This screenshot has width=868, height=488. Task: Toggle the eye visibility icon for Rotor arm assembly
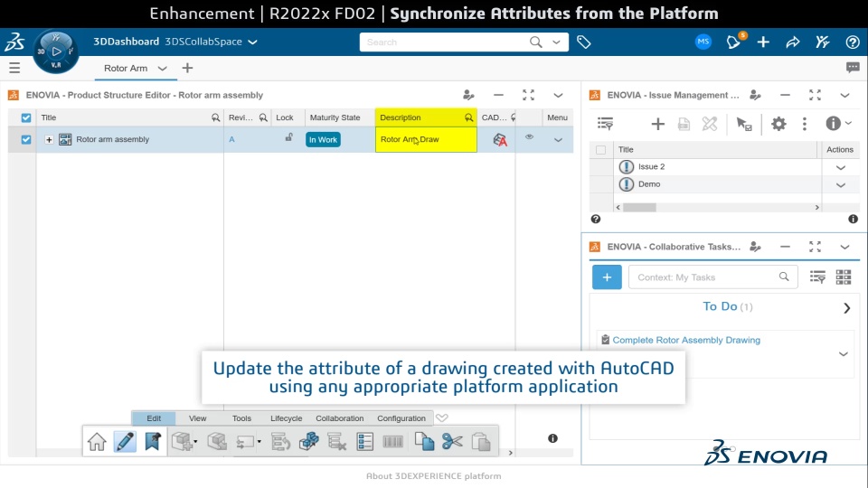pos(529,136)
